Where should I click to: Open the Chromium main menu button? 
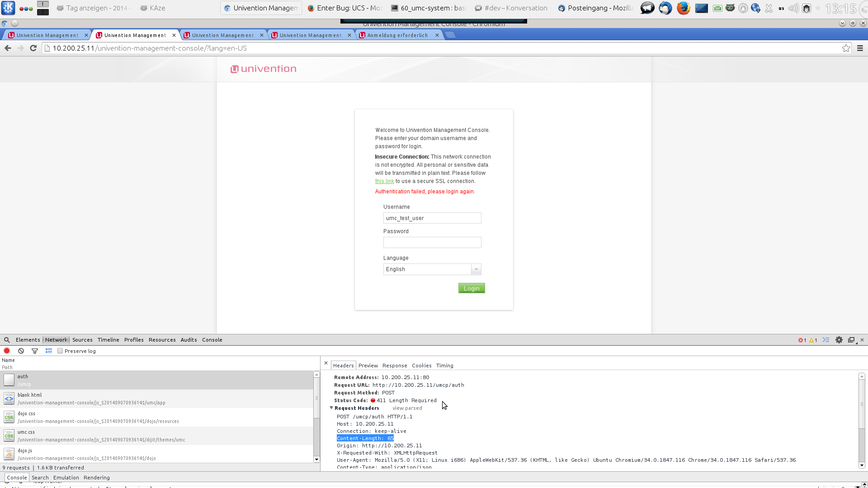coord(860,48)
